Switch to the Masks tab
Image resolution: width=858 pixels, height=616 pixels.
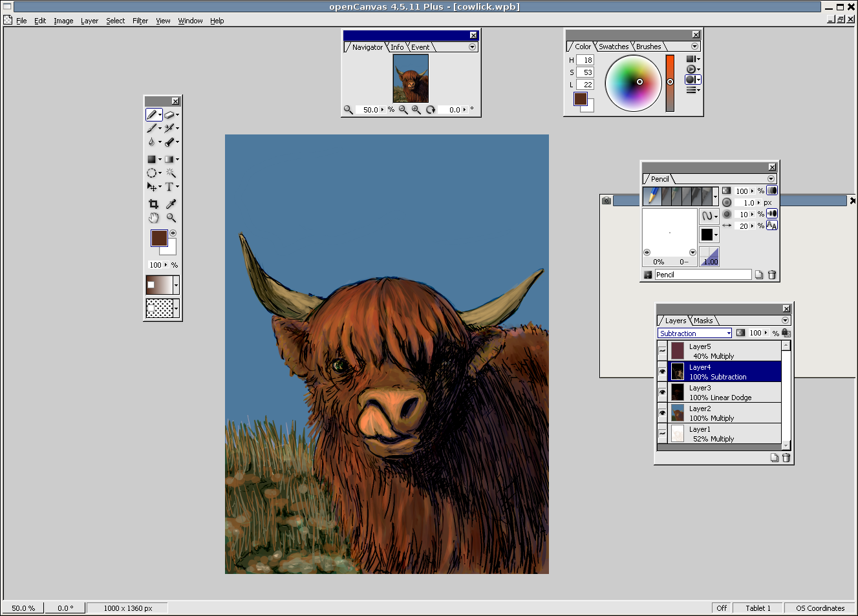703,321
